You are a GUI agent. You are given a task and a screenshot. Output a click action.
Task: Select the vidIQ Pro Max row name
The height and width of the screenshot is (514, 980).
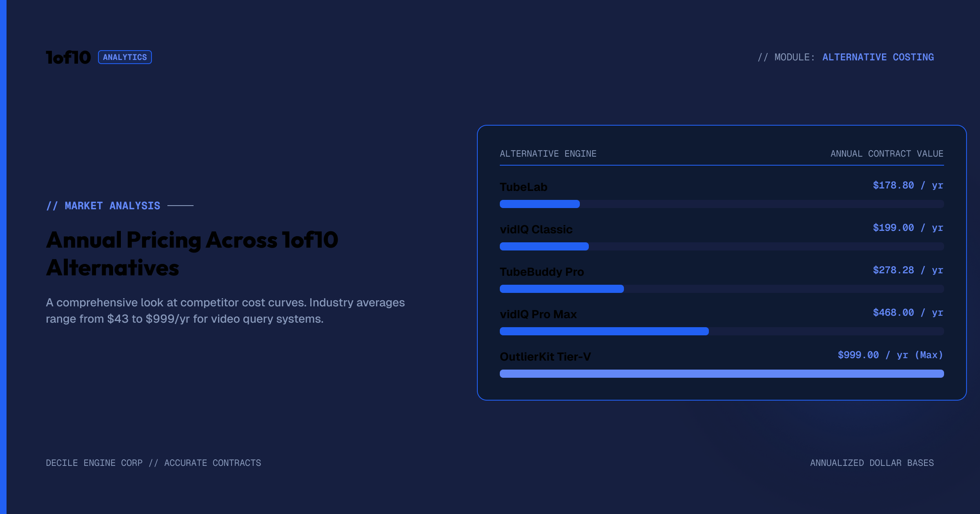pyautogui.click(x=538, y=314)
